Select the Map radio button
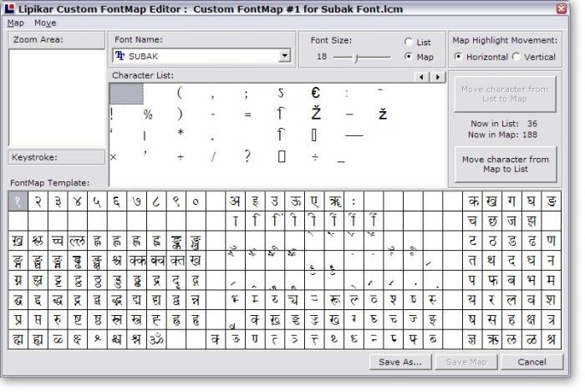This screenshot has width=585, height=392. coord(408,56)
